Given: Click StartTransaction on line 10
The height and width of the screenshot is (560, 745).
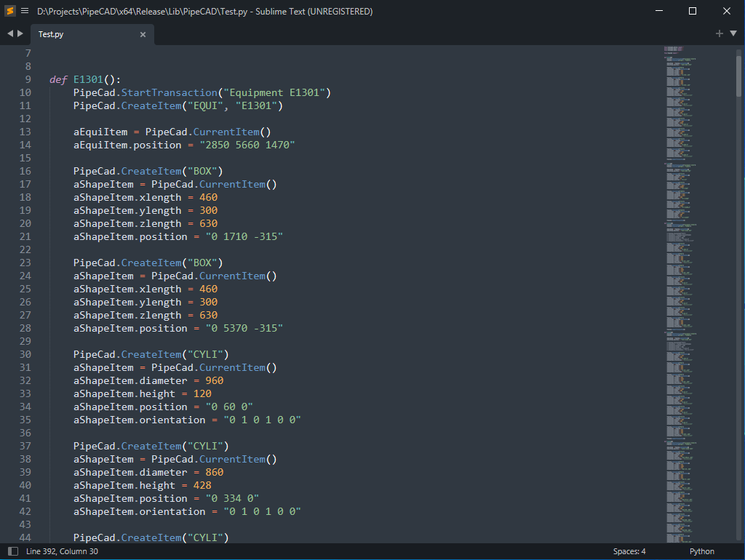Looking at the screenshot, I should [169, 92].
